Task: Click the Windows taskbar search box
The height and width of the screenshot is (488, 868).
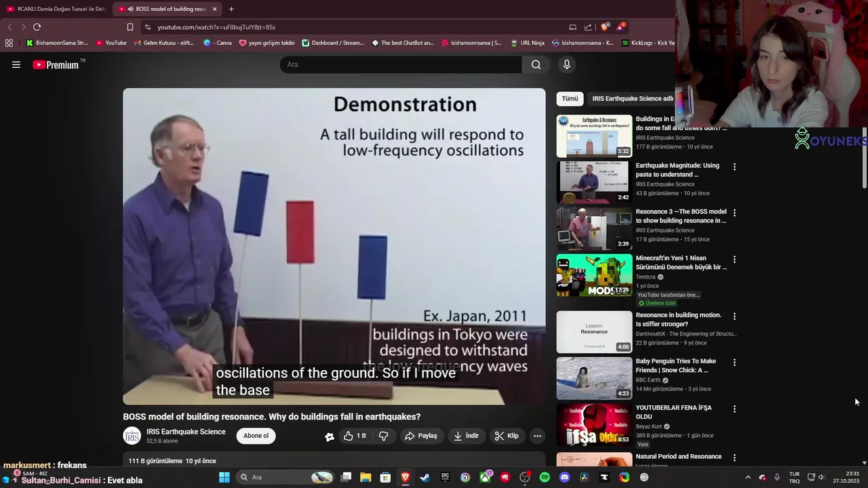Action: (285, 477)
